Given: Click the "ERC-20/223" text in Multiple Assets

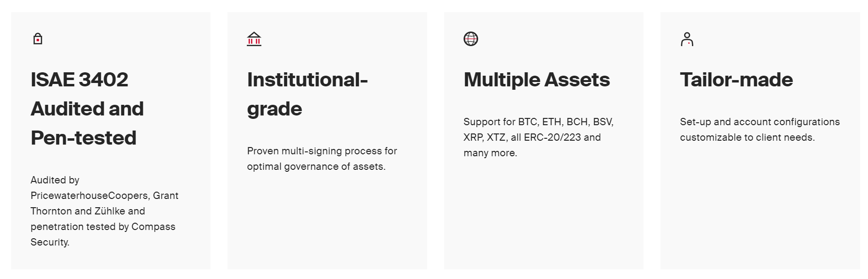Looking at the screenshot, I should (552, 137).
